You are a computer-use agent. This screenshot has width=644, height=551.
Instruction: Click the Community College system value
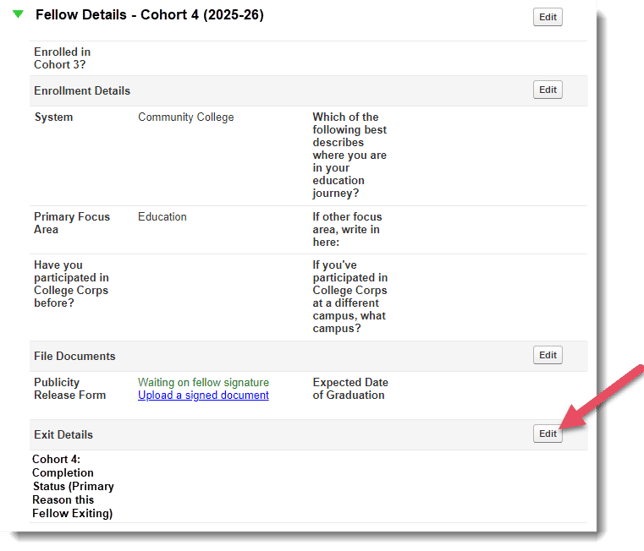click(x=186, y=117)
